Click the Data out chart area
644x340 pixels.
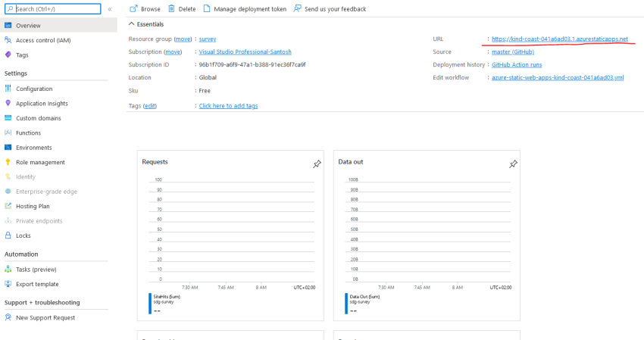[x=428, y=231]
